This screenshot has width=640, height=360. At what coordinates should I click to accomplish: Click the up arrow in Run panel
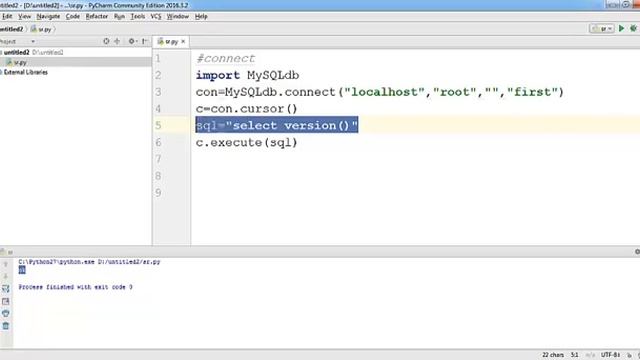pyautogui.click(x=6, y=264)
